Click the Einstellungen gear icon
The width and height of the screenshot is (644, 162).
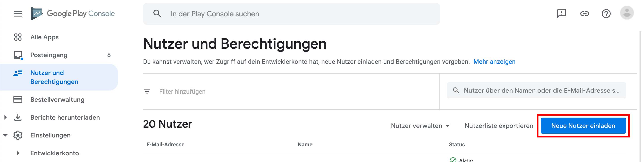coord(18,135)
